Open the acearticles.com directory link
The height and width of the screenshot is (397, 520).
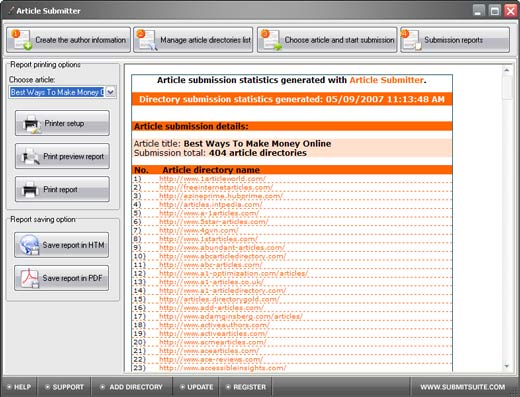pyautogui.click(x=209, y=351)
